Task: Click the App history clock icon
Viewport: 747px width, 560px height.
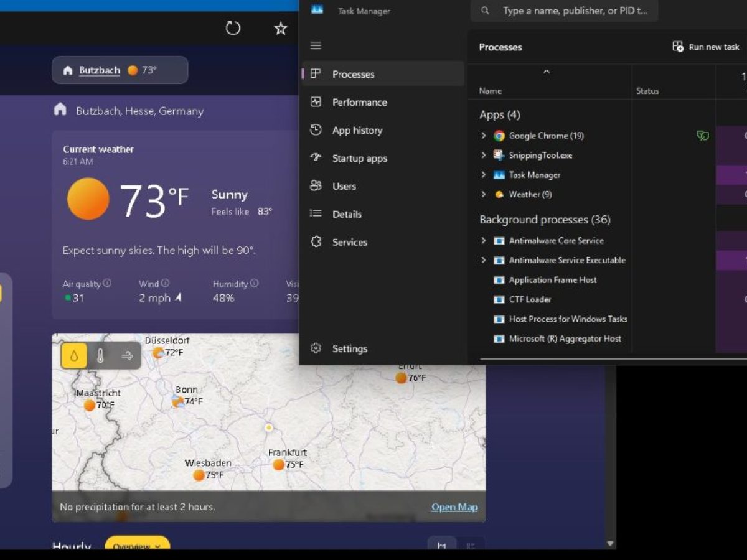Action: point(316,129)
